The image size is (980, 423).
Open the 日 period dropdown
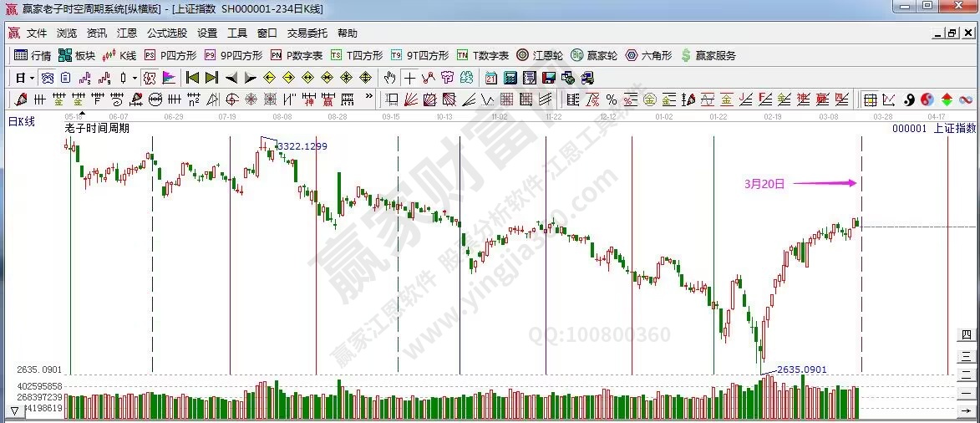point(24,78)
